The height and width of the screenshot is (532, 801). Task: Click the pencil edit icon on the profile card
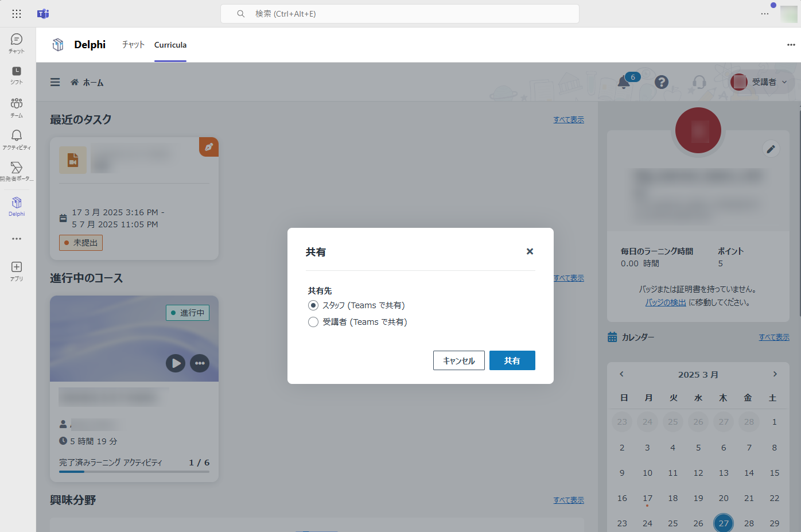[x=771, y=149]
